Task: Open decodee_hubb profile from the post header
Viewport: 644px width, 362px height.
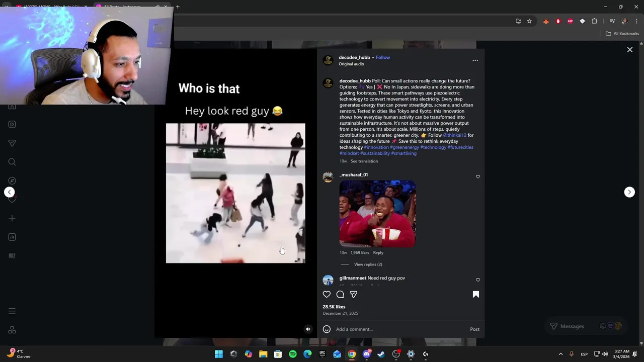Action: (x=354, y=57)
